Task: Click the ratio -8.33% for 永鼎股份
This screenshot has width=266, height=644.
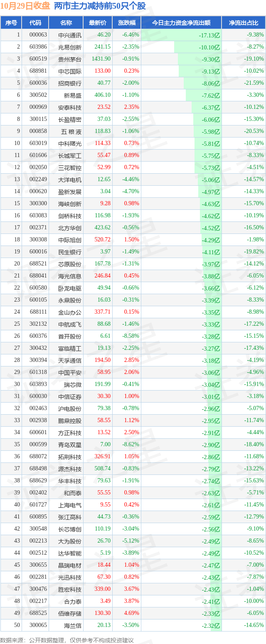Action: (255, 300)
